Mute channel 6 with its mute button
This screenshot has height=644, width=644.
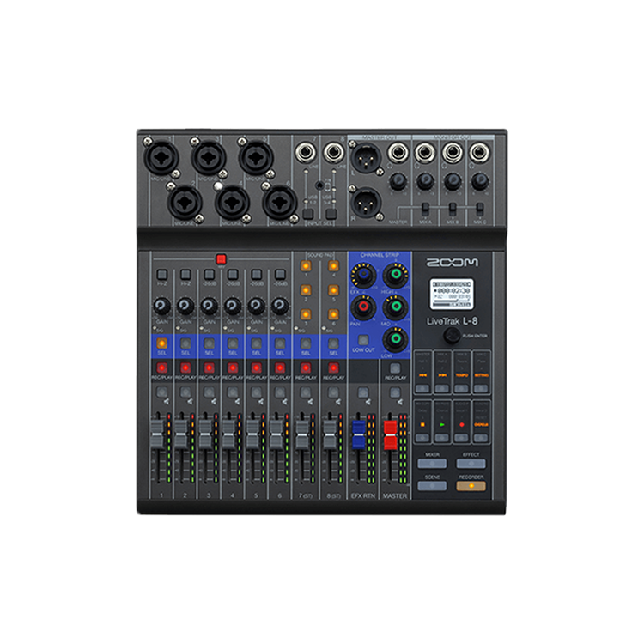(280, 392)
